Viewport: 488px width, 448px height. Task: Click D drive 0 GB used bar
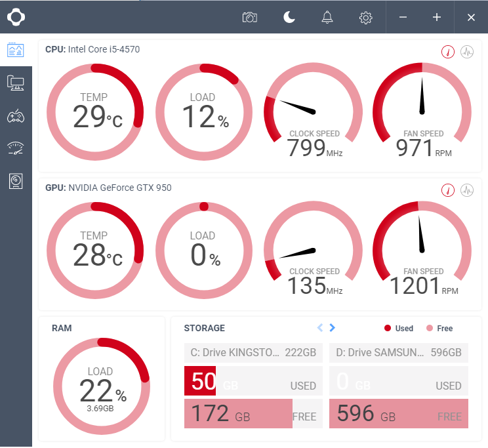(399, 380)
